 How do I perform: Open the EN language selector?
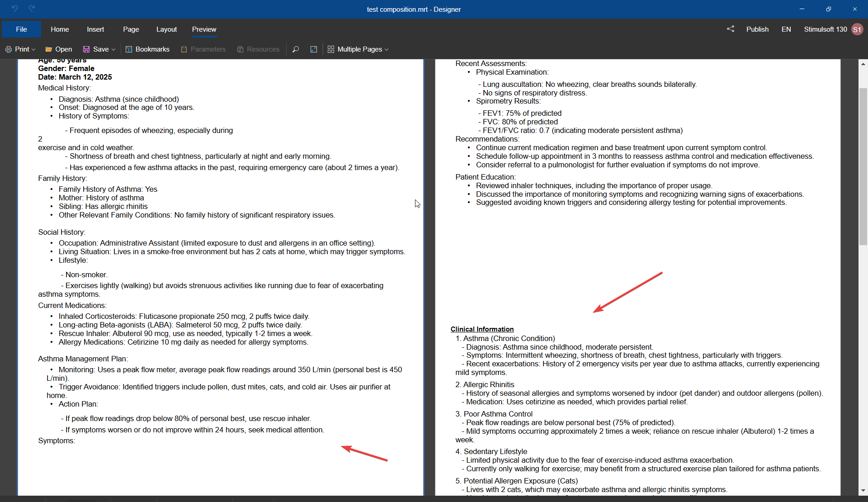(786, 29)
